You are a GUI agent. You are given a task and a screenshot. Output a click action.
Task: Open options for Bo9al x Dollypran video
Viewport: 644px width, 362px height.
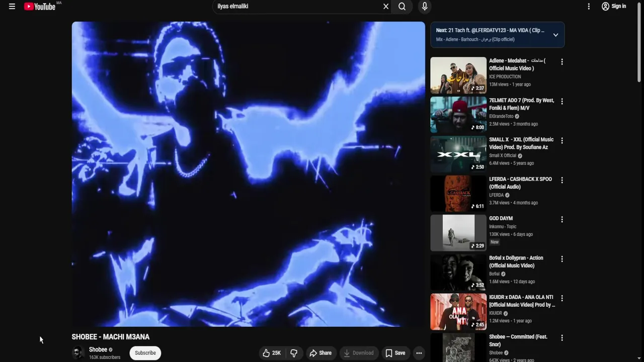(x=562, y=259)
